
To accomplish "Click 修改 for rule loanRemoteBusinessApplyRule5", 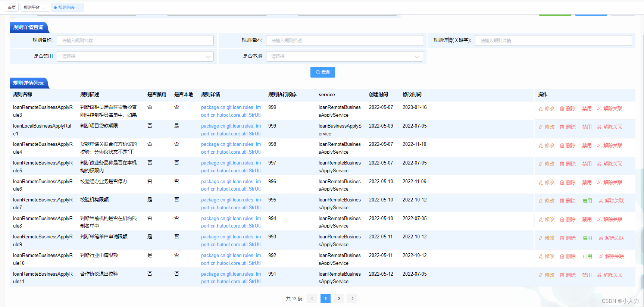I will (x=546, y=164).
